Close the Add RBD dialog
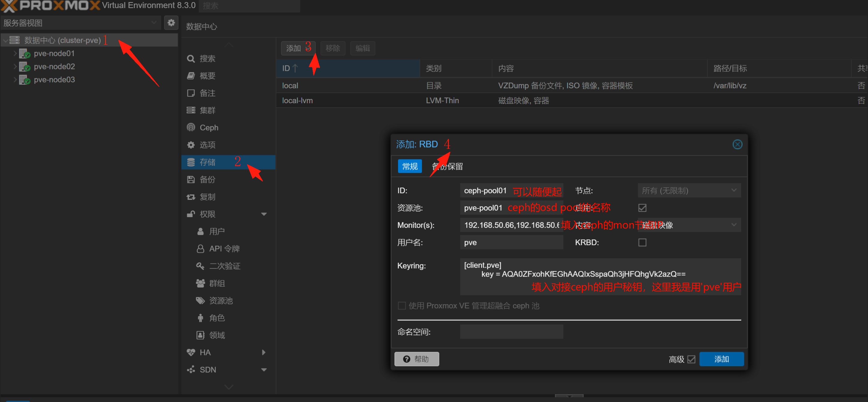The height and width of the screenshot is (402, 868). tap(737, 144)
